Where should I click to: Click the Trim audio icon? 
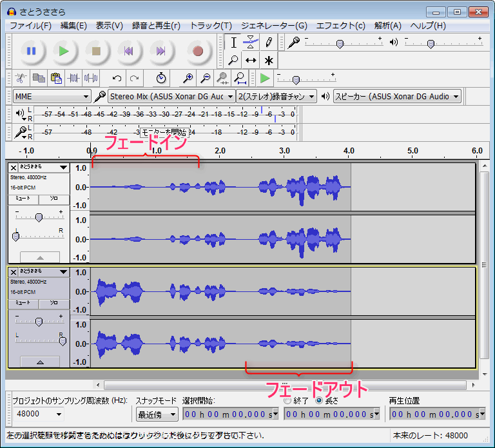(73, 77)
